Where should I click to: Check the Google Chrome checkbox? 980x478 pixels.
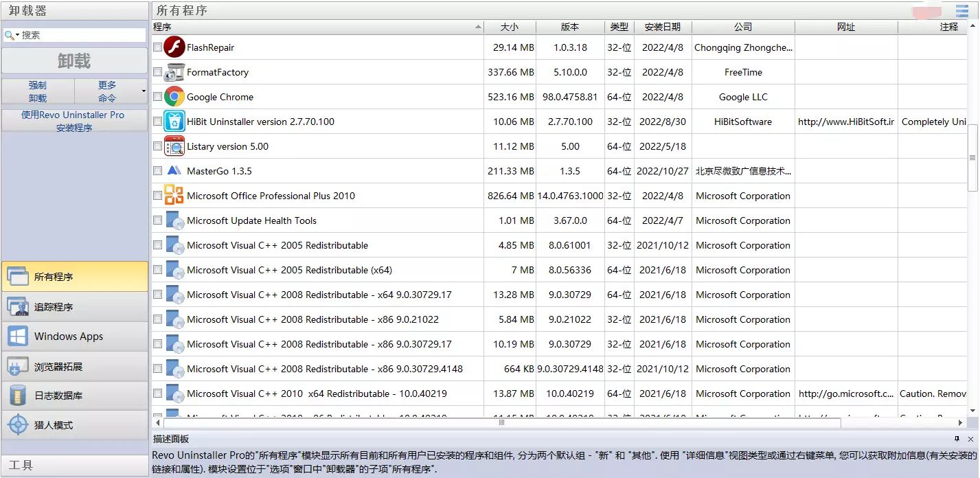[x=158, y=97]
